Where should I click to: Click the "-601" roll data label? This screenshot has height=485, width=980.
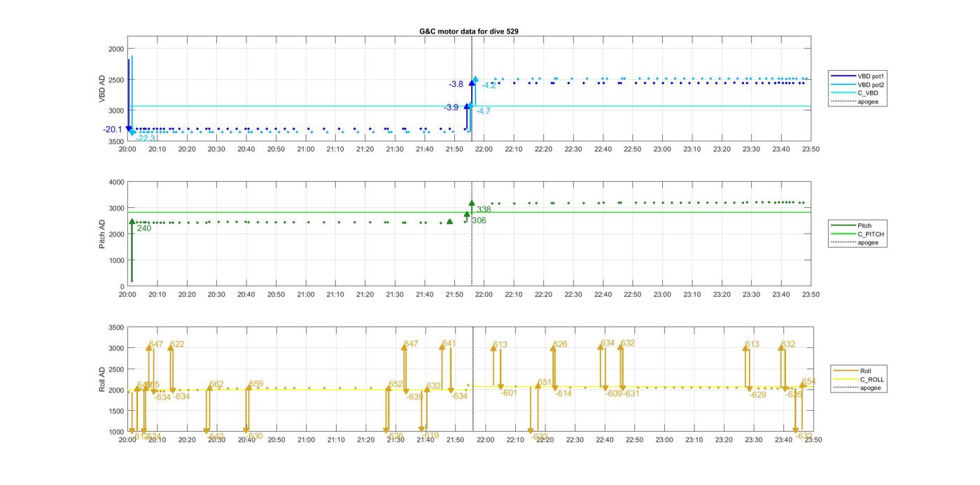pos(509,393)
